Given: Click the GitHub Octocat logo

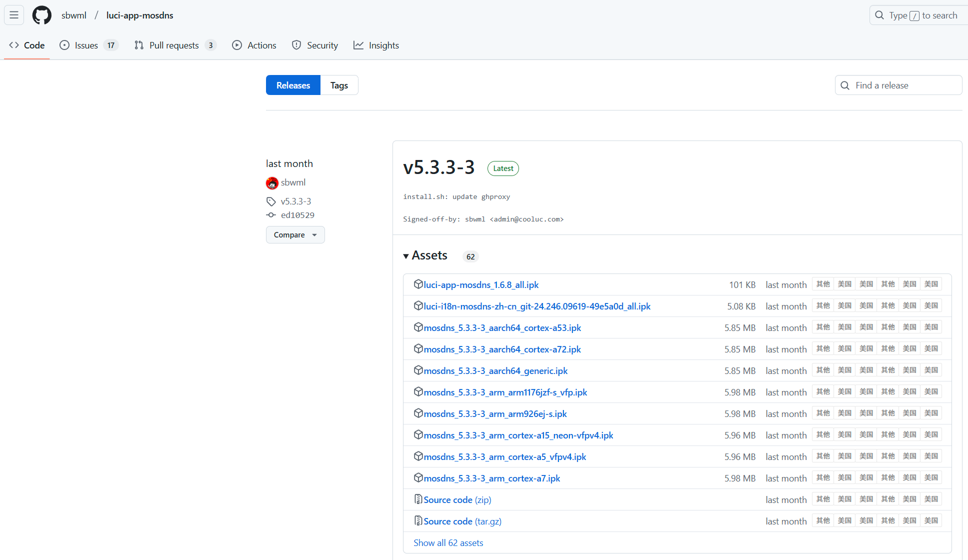Looking at the screenshot, I should point(42,15).
